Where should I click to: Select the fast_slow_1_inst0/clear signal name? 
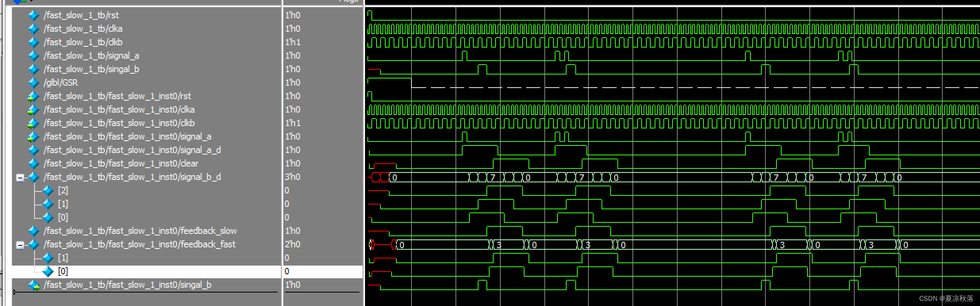point(121,163)
